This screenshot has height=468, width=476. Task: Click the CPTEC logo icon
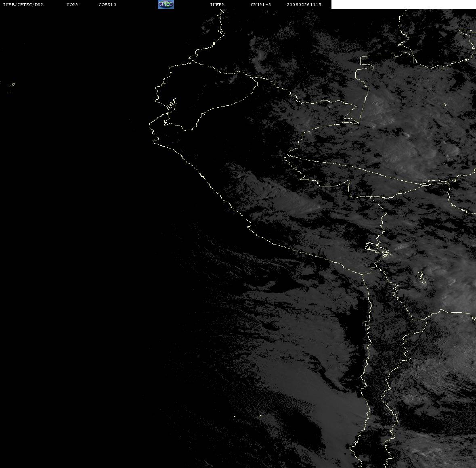tap(166, 4)
